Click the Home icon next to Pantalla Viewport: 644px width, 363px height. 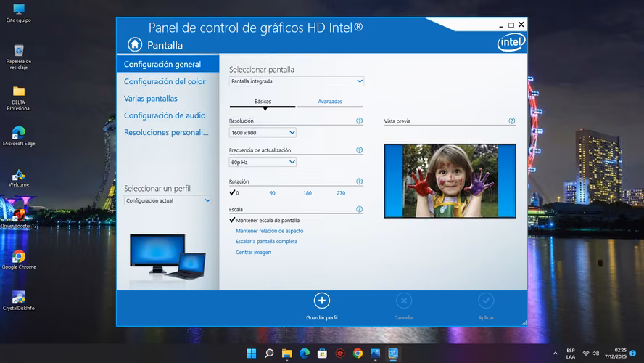(135, 44)
